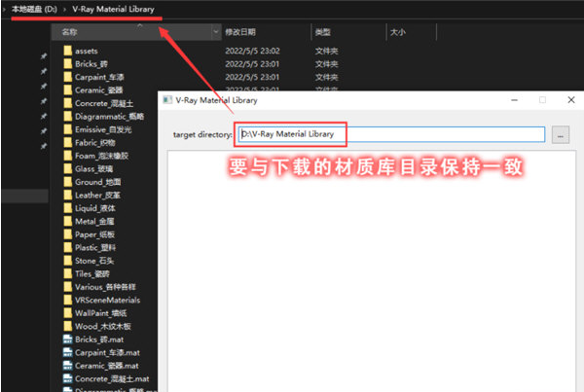Select the Ceramic_瓷器 folder icon
Image resolution: width=584 pixels, height=392 pixels.
[x=68, y=89]
